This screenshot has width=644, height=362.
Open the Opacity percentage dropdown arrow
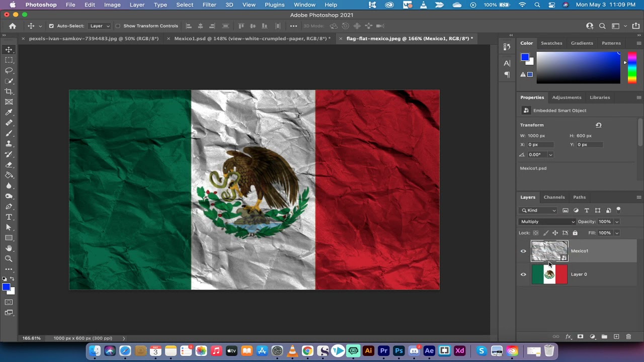pos(617,222)
